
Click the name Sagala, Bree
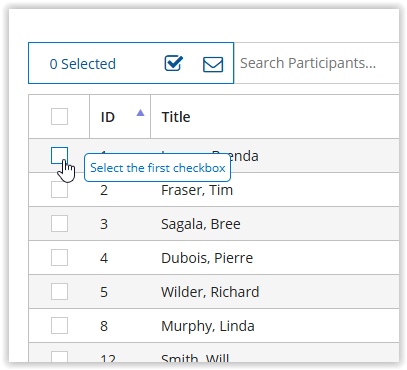click(201, 224)
